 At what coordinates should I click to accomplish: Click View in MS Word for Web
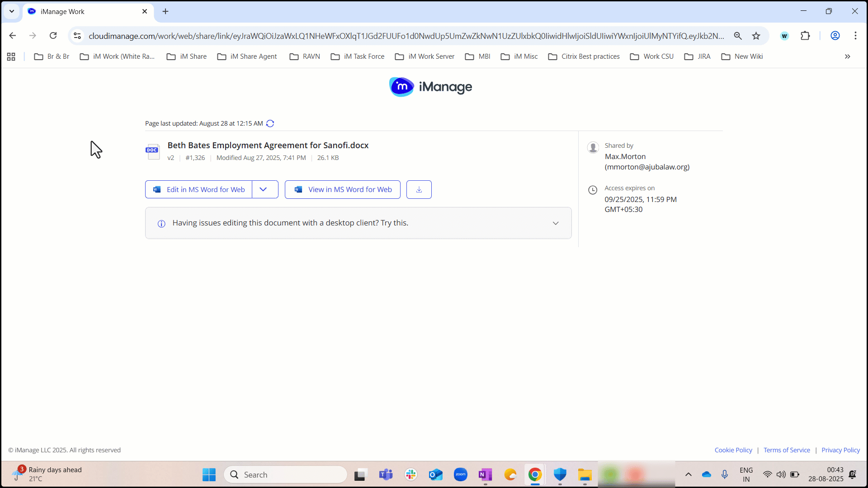(x=342, y=189)
